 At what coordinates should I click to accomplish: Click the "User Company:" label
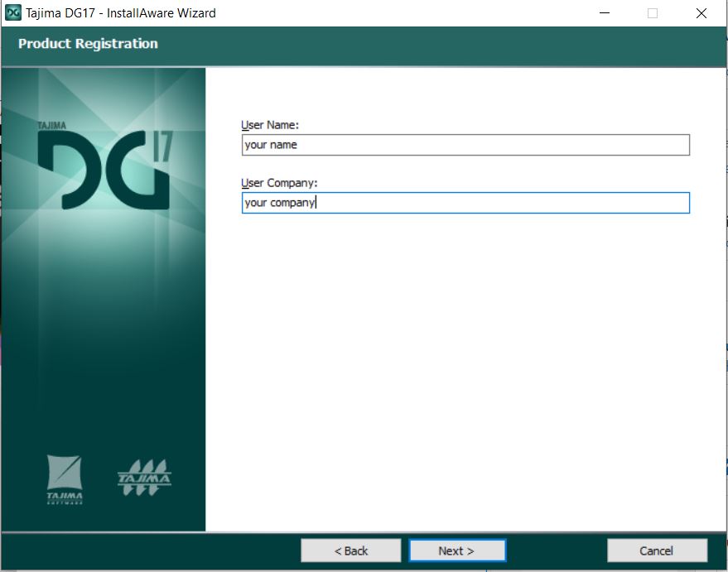(279, 183)
